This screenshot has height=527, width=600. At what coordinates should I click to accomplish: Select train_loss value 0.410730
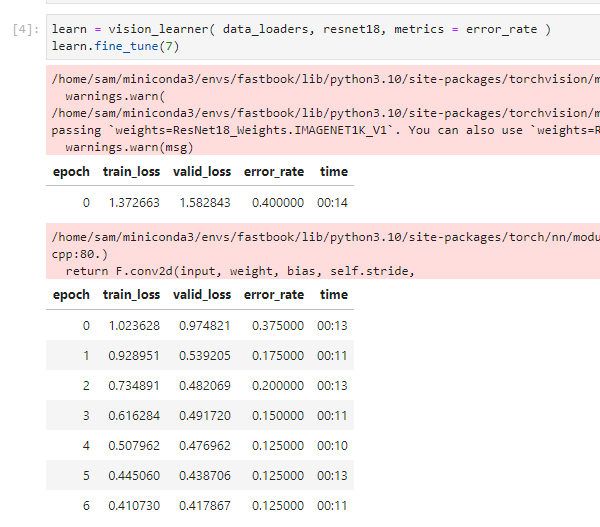click(x=132, y=507)
